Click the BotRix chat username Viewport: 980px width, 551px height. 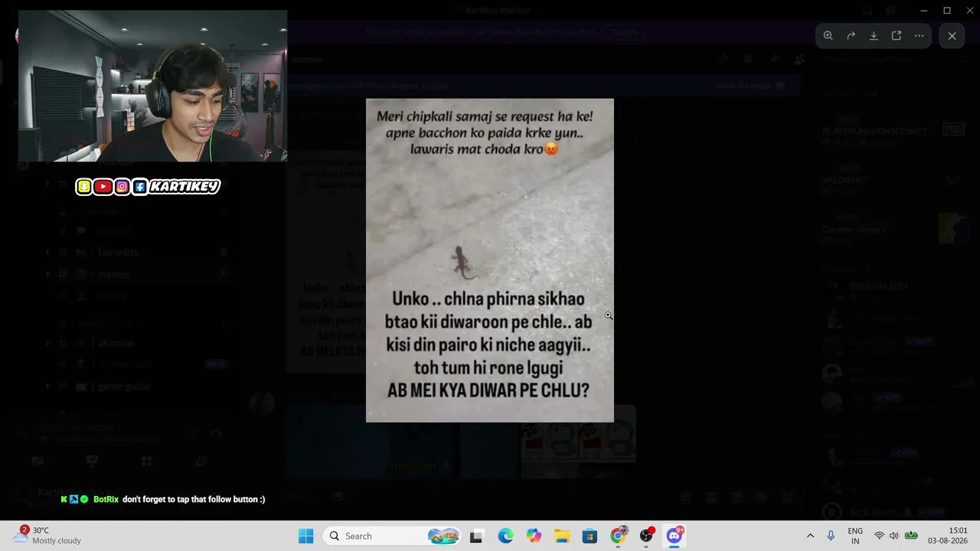click(106, 499)
